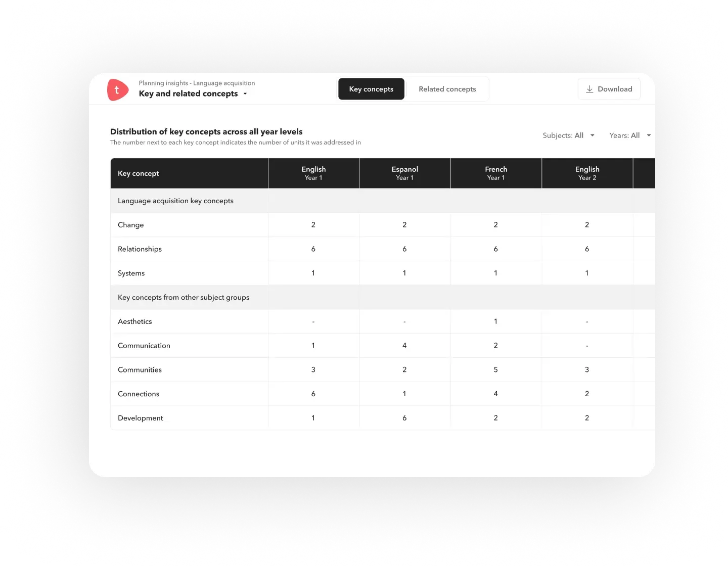Select the Espanol Year 1 column header
Viewport: 728px width, 566px height.
[404, 173]
